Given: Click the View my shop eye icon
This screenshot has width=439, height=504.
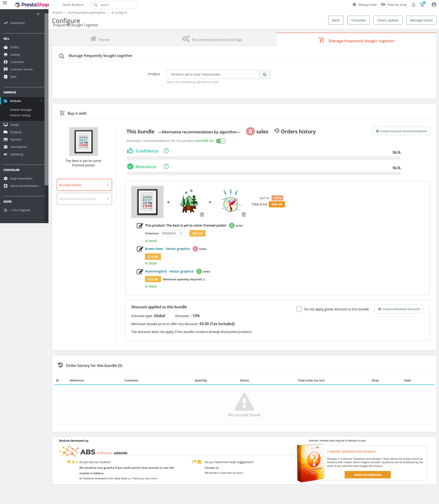Looking at the screenshot, I should pos(383,5).
